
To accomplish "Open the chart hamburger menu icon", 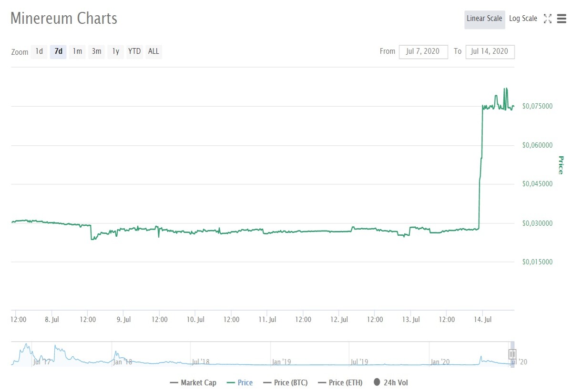I will pyautogui.click(x=561, y=19).
